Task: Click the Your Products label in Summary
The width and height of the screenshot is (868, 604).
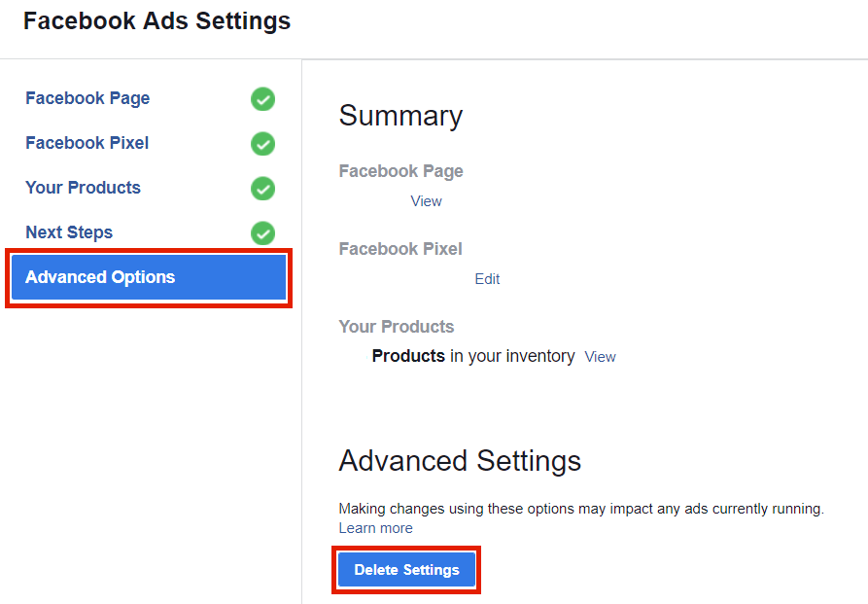Action: click(397, 327)
